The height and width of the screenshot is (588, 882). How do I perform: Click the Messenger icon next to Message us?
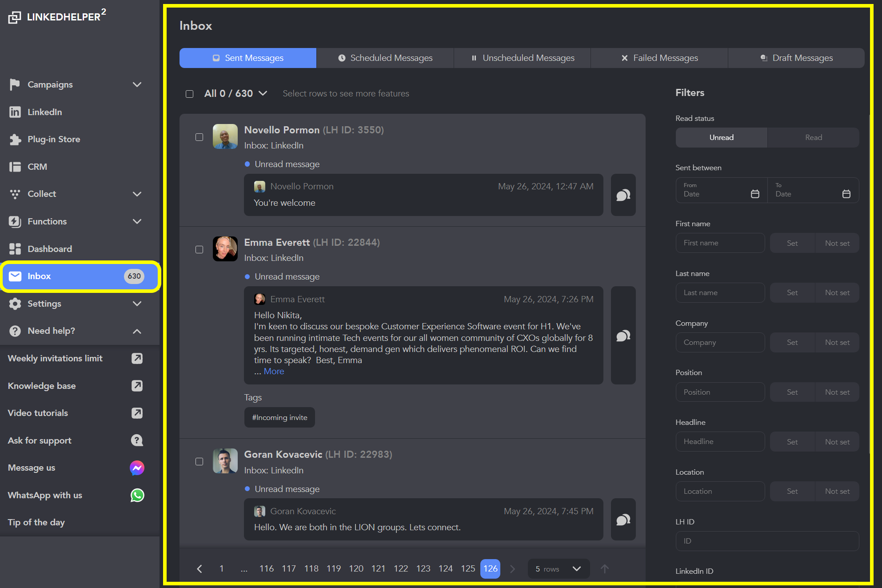(x=137, y=468)
